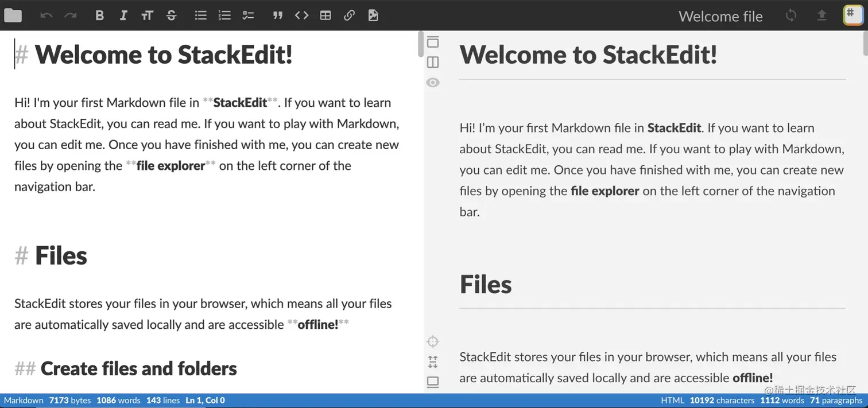Insert a hyperlink using the link icon
Viewport: 868px width, 408px height.
[349, 15]
